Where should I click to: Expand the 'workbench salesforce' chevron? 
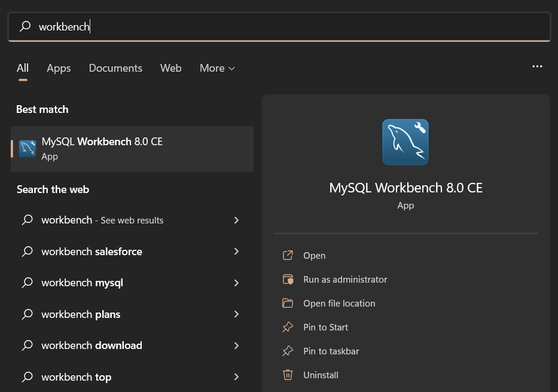coord(236,252)
